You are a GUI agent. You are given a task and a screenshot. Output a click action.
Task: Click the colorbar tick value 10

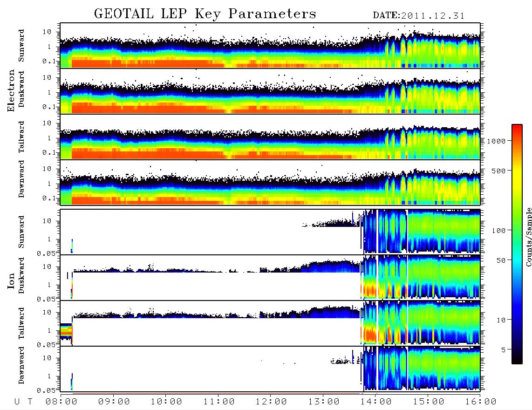501,320
